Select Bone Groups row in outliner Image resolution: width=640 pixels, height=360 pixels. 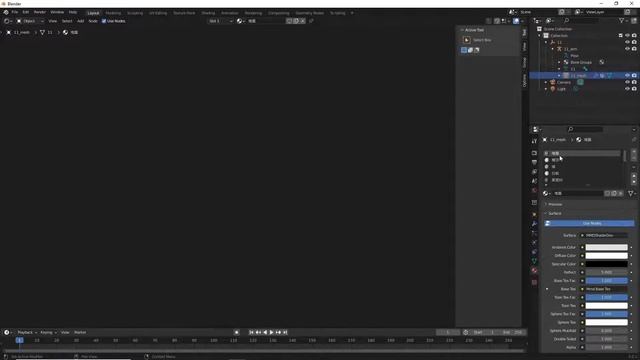point(581,62)
